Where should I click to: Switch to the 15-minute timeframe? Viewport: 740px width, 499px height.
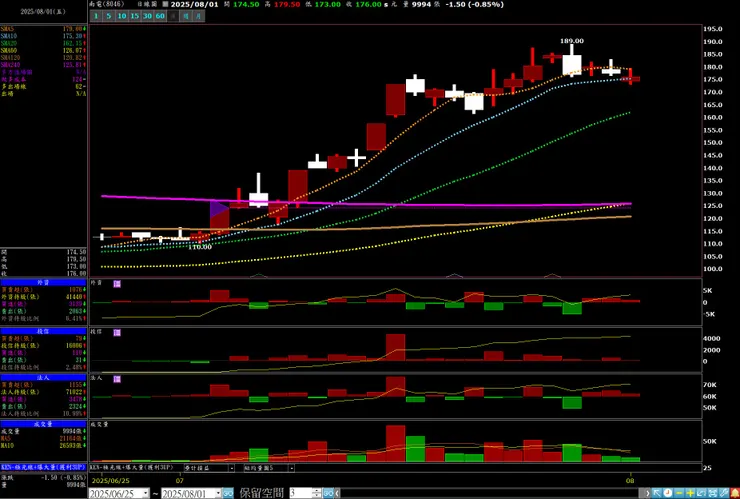[135, 16]
